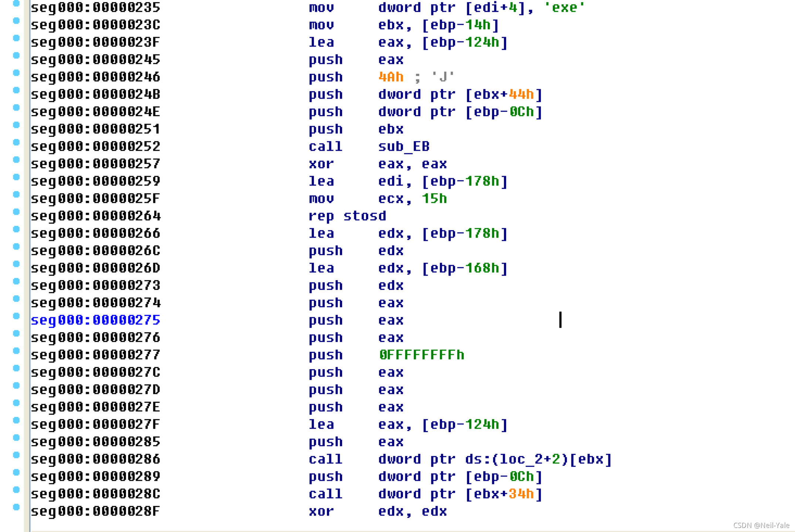The width and height of the screenshot is (795, 532).
Task: Click the 0FFFFFFFFh push operand
Action: [x=421, y=355]
